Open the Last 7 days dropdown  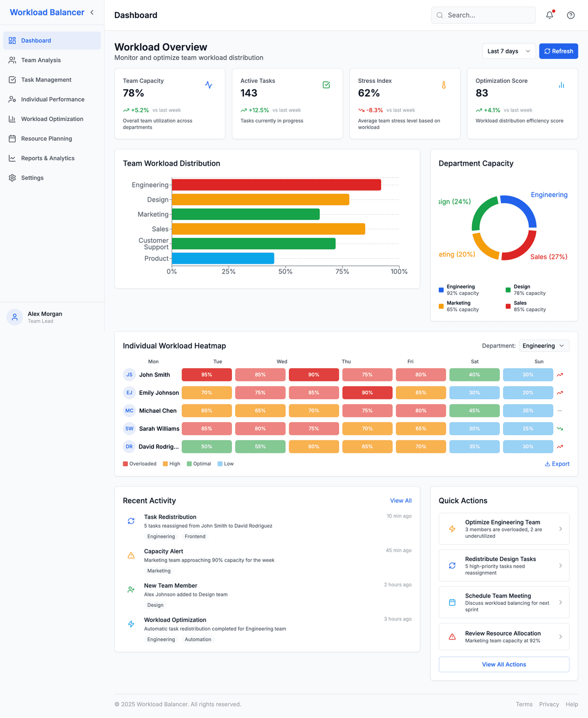click(x=509, y=51)
